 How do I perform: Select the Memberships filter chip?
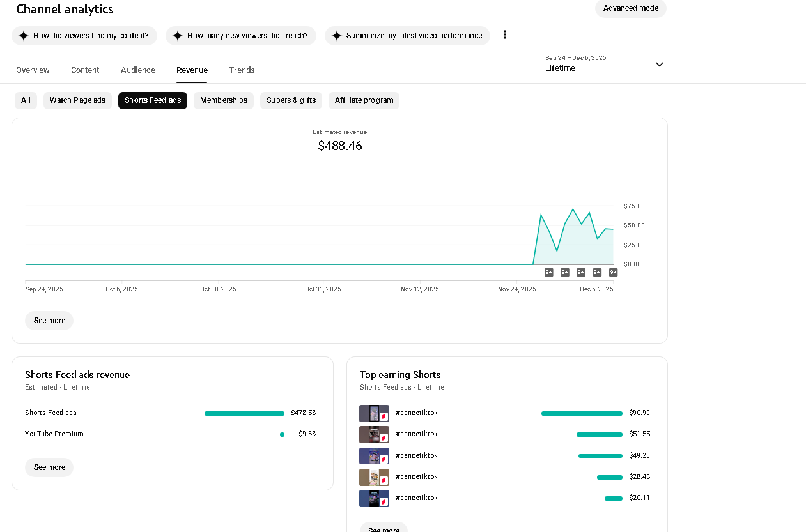click(224, 100)
